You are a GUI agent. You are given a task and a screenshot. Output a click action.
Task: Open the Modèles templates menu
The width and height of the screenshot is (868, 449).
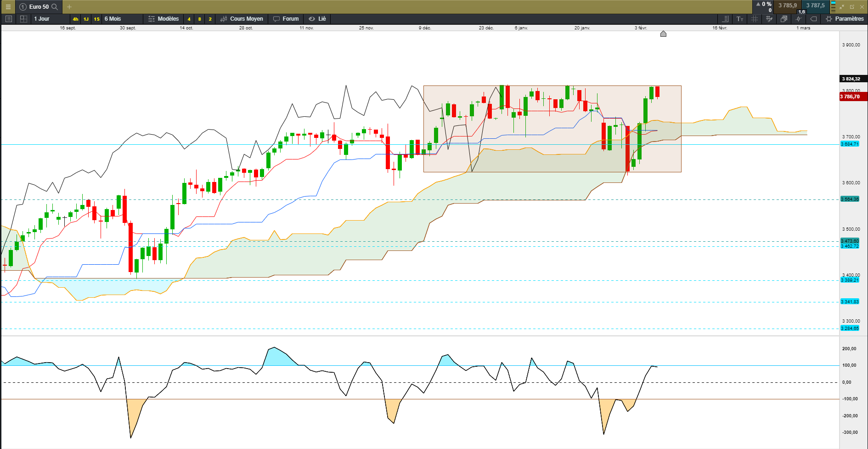163,19
